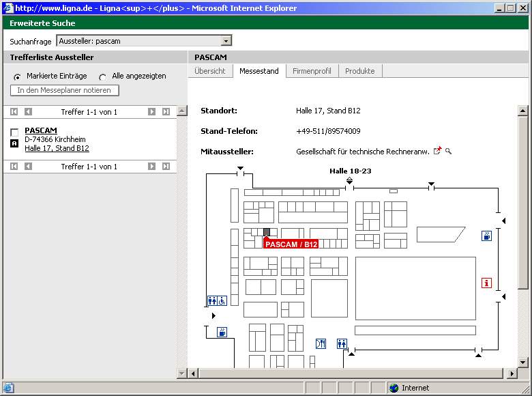532x396 pixels.
Task: Click the entrance arrow on upper right wall
Action: click(x=504, y=221)
